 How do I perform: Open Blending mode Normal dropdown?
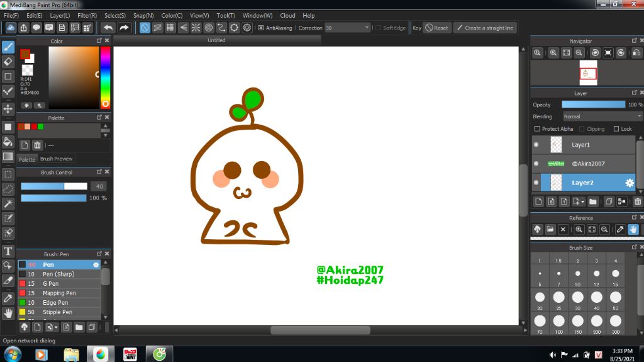[602, 117]
